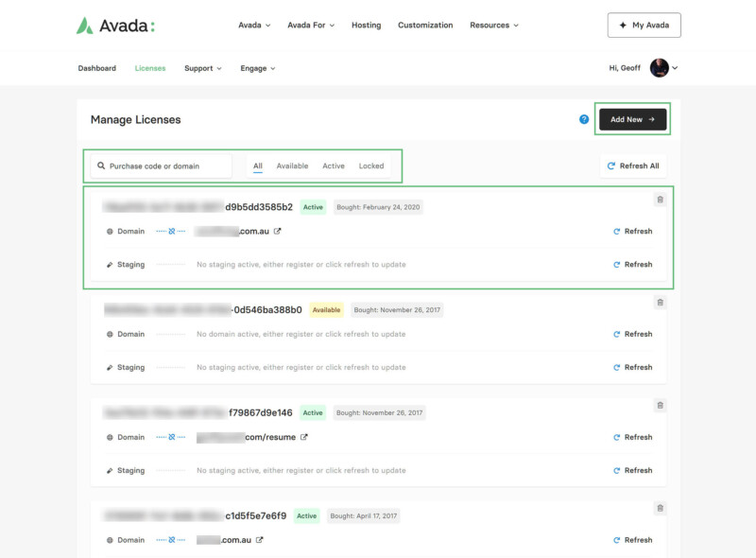Open the Hi, Geoff account dropdown

pos(637,68)
